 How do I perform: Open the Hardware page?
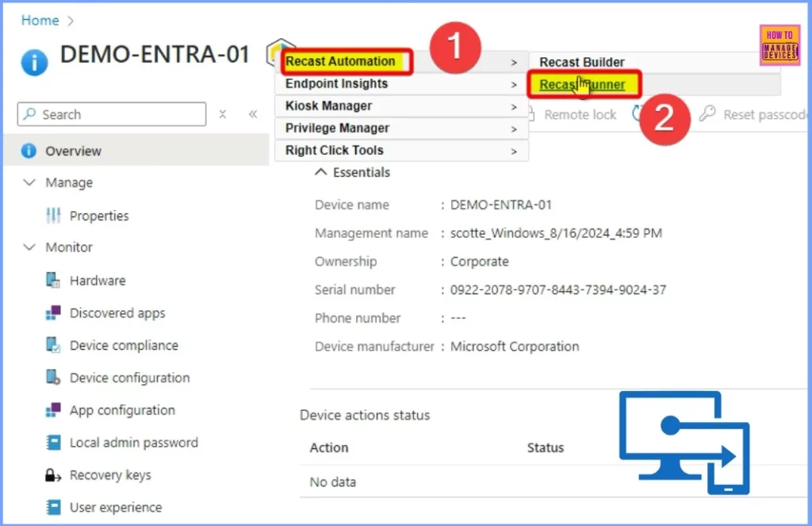tap(98, 280)
